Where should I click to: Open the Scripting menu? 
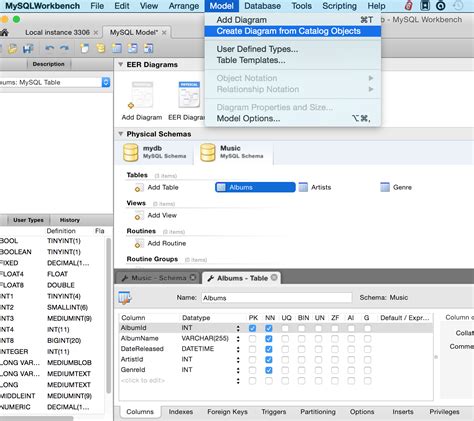coord(339,6)
